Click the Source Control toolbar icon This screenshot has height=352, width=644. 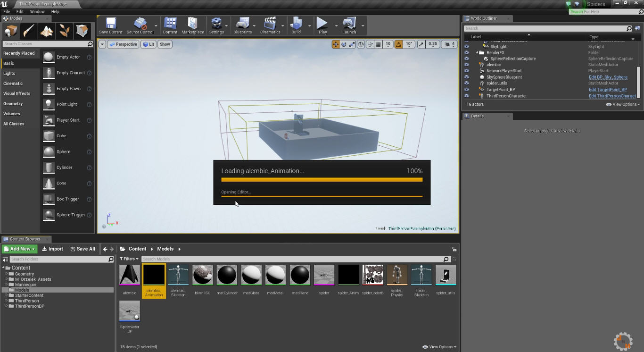[140, 24]
